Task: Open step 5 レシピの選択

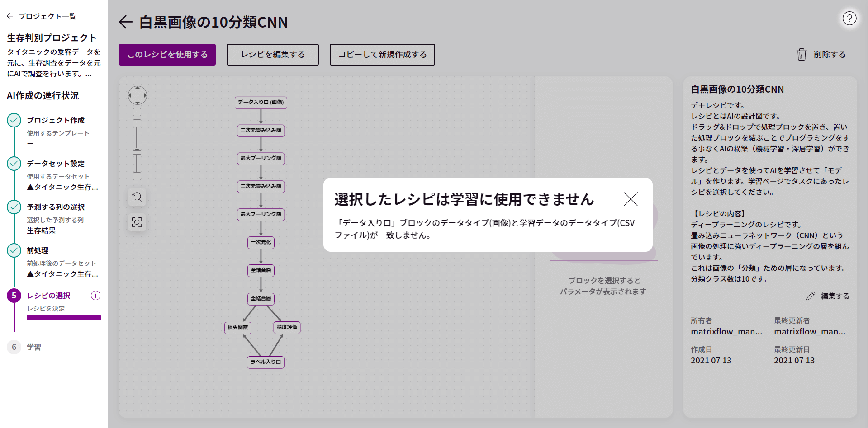Action: (49, 296)
